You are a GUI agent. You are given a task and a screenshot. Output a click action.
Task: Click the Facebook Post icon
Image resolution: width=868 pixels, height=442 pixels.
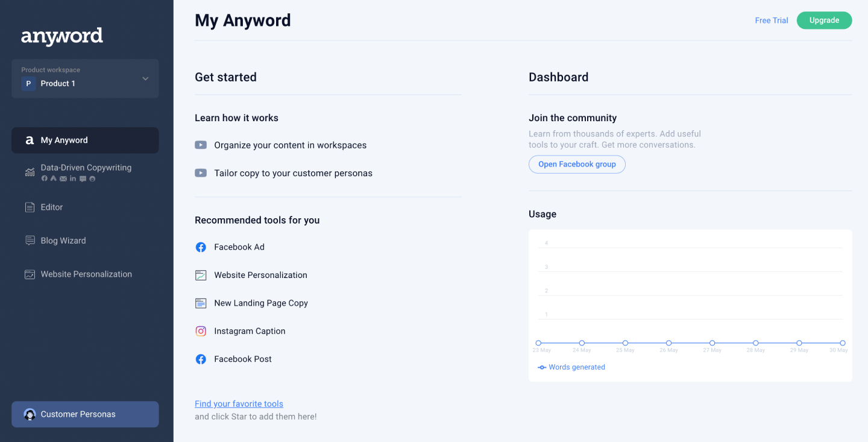(x=201, y=359)
